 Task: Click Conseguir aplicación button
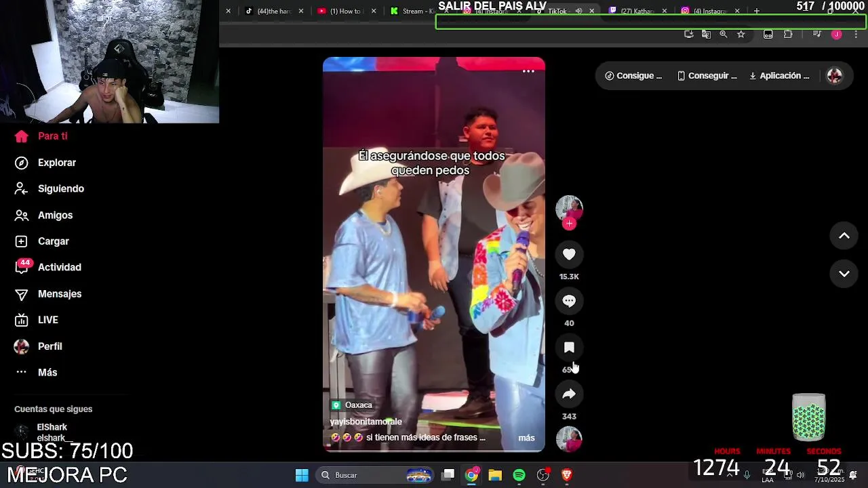(707, 76)
